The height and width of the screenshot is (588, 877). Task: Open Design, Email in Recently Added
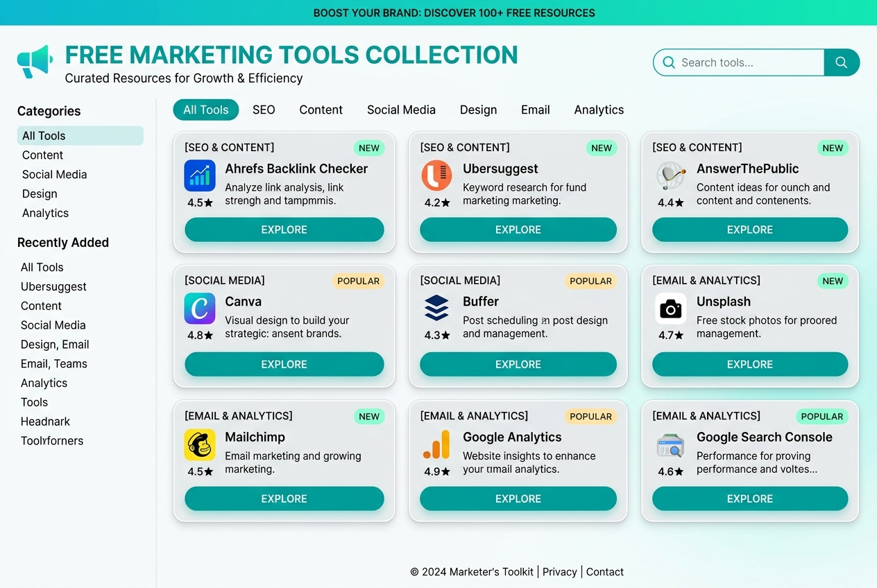[x=55, y=345]
